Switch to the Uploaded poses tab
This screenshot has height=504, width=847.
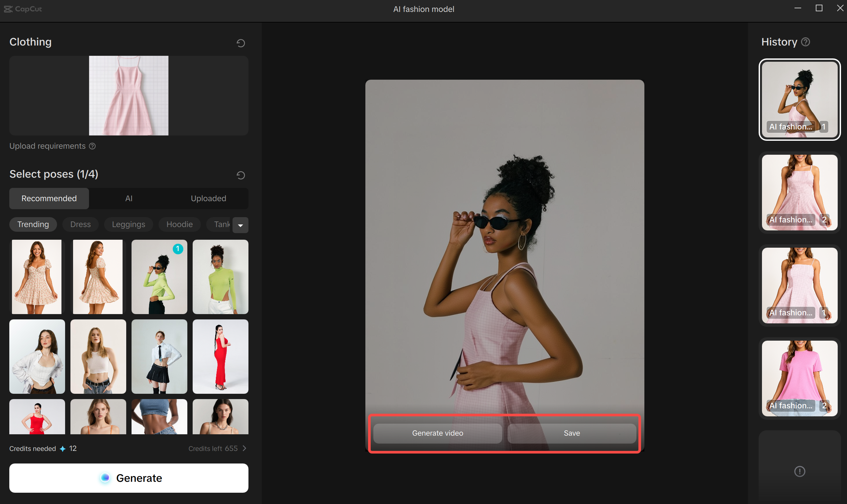tap(208, 198)
